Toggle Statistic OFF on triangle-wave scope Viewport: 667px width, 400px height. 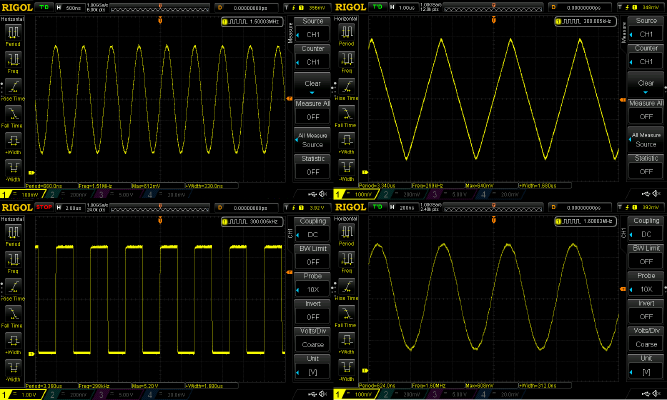tap(646, 166)
